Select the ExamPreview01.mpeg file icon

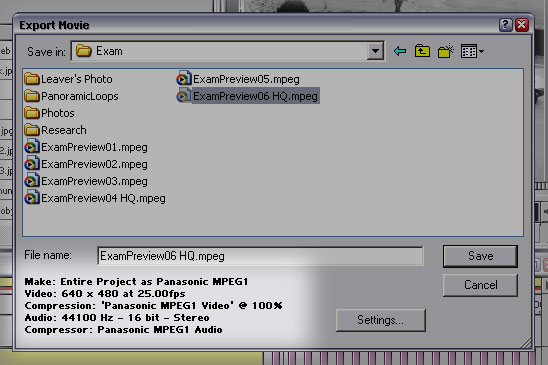[32, 147]
